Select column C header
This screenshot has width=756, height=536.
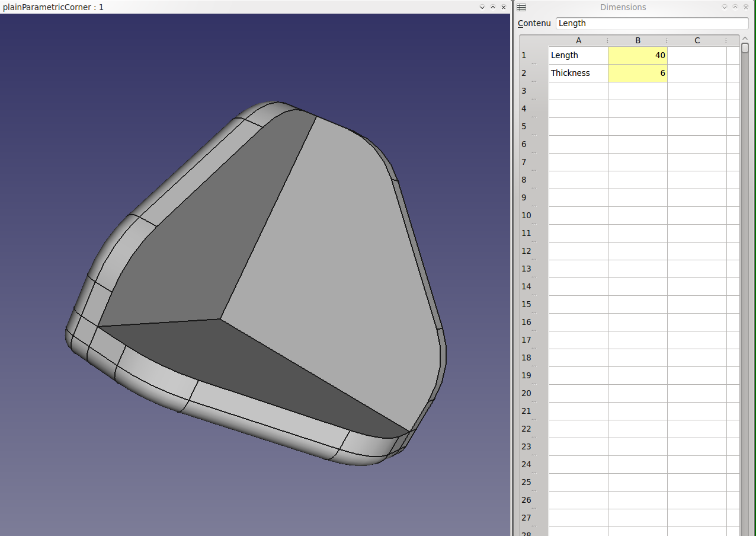pos(697,40)
